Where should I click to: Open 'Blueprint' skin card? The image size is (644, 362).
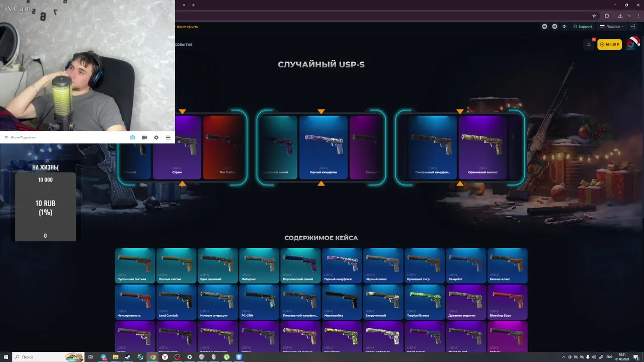pos(466,265)
